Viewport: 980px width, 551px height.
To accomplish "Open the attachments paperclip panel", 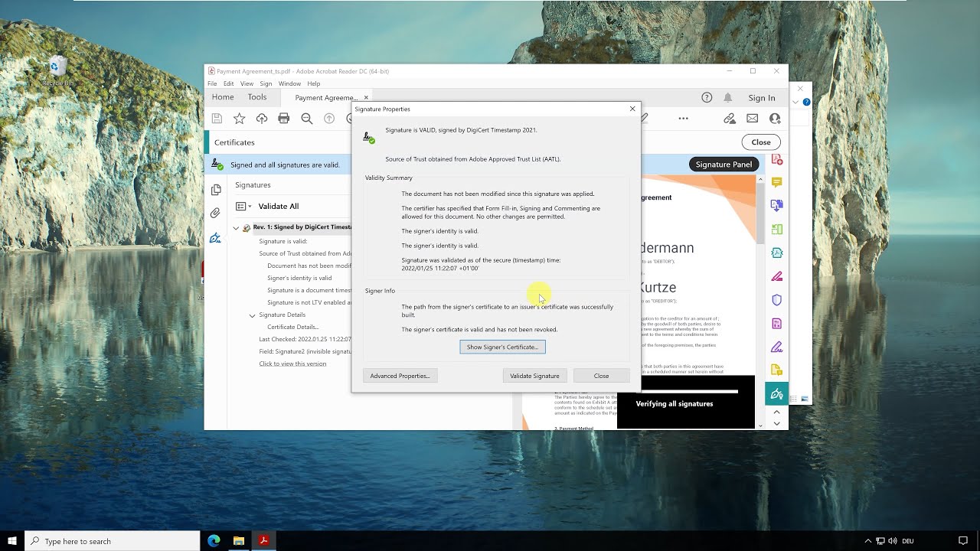I will [216, 214].
